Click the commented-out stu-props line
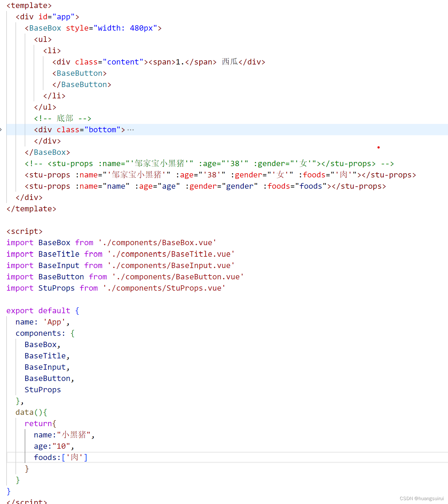The image size is (448, 504). (x=209, y=164)
